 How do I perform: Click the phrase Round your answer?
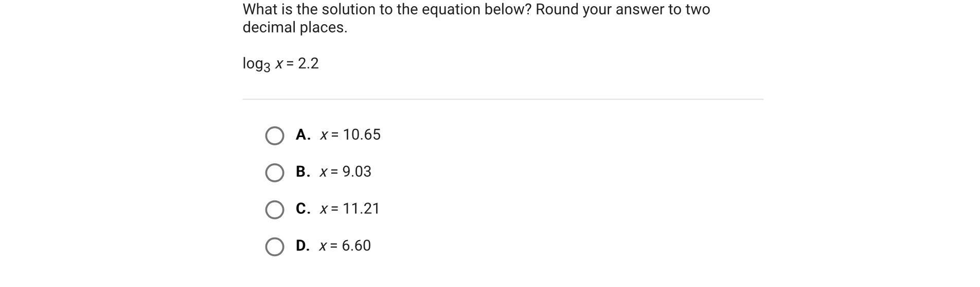(599, 10)
